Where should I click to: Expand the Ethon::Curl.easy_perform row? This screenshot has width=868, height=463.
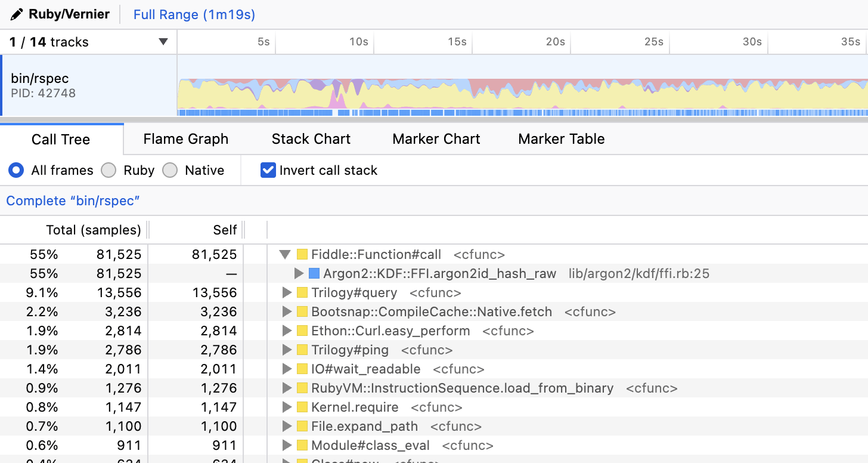pyautogui.click(x=287, y=331)
